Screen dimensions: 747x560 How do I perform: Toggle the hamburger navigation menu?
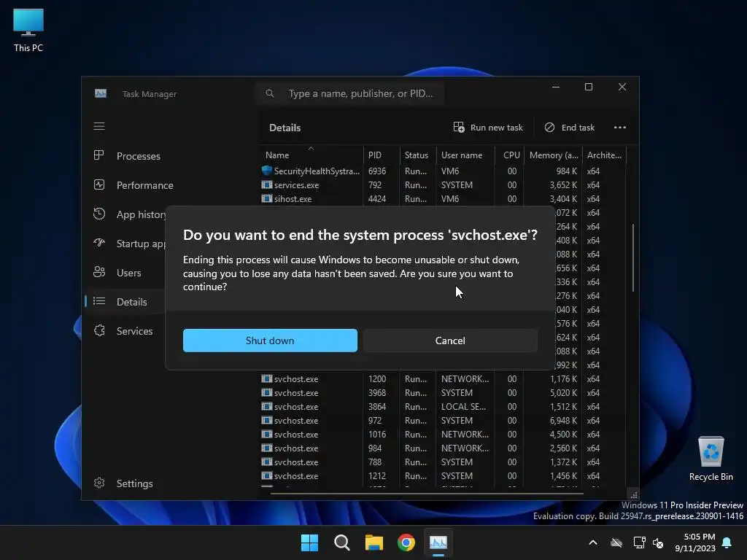pyautogui.click(x=99, y=126)
